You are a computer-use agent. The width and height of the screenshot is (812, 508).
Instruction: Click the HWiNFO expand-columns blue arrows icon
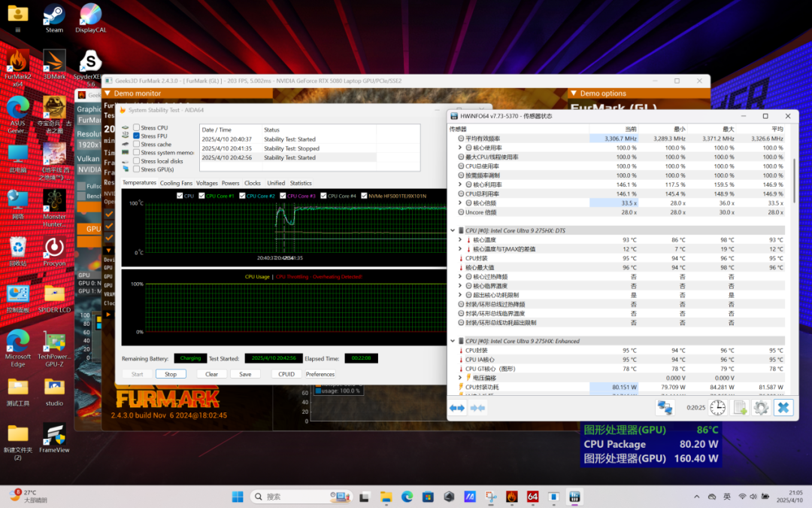click(457, 407)
